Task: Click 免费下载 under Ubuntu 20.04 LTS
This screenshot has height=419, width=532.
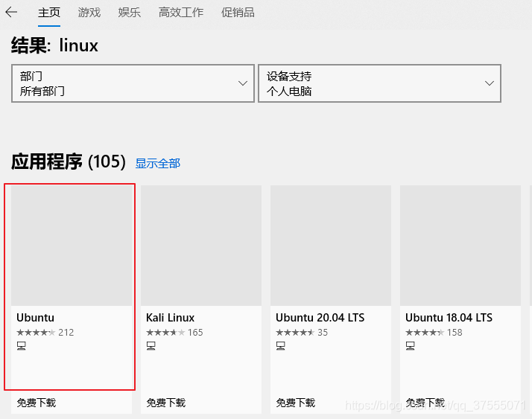Action: point(296,403)
